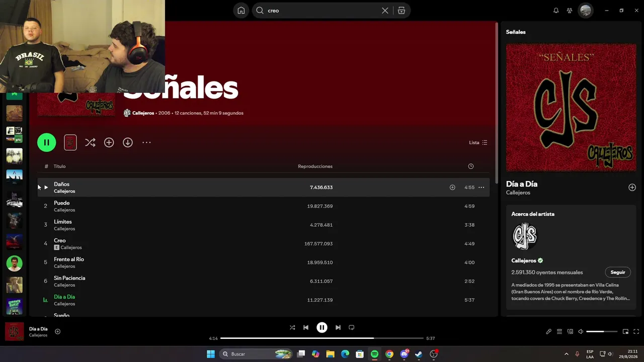Screen dimensions: 644x362
Task: Open the notifications bell
Action: 556,11
